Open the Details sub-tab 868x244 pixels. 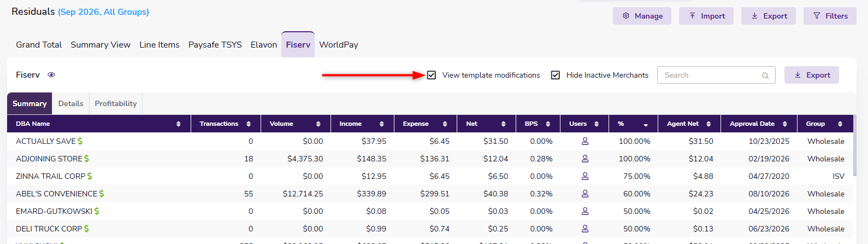point(71,103)
